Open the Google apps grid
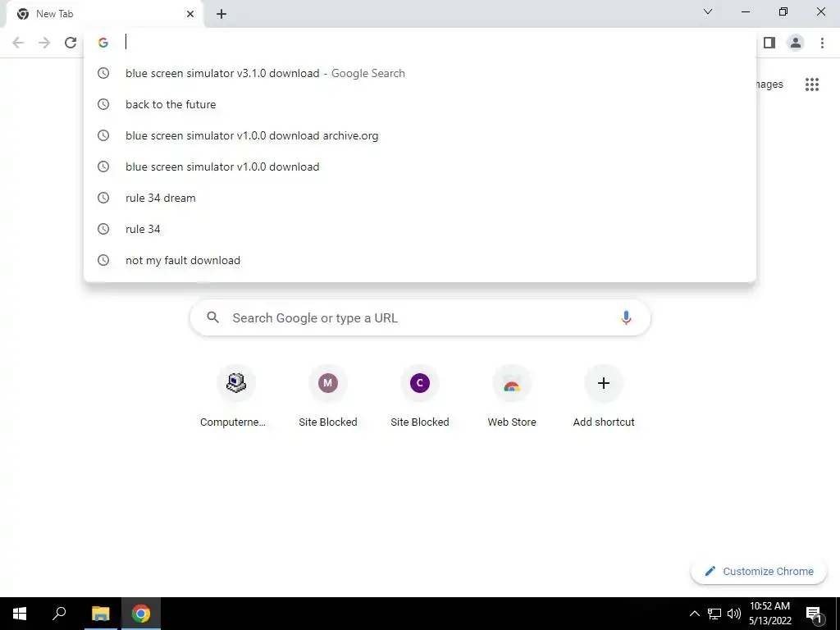Screen dimensions: 840x630 [x=811, y=84]
